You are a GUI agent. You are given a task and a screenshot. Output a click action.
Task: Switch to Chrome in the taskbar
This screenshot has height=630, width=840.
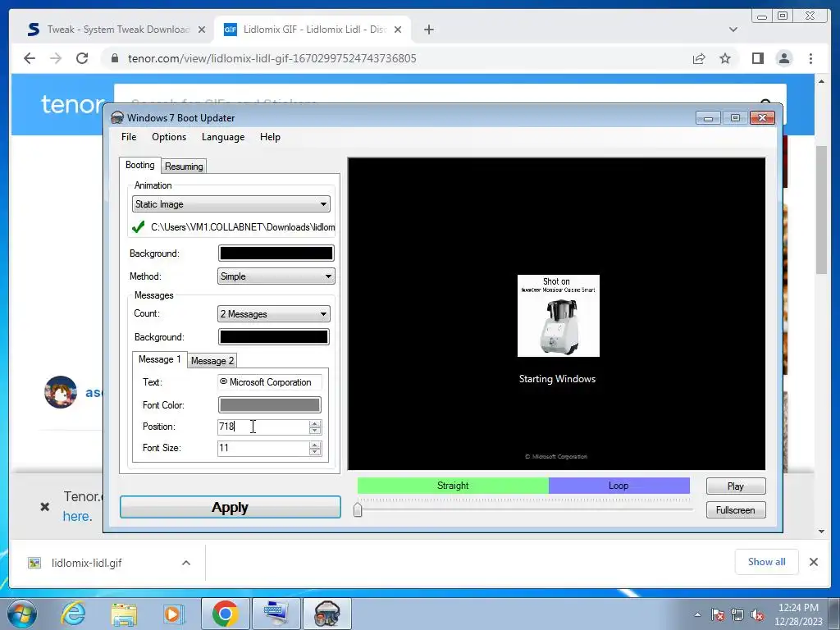point(225,614)
